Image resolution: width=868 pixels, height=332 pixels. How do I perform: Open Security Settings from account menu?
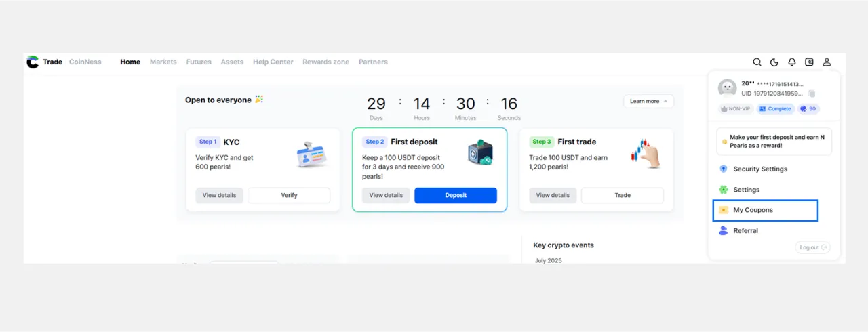click(759, 169)
